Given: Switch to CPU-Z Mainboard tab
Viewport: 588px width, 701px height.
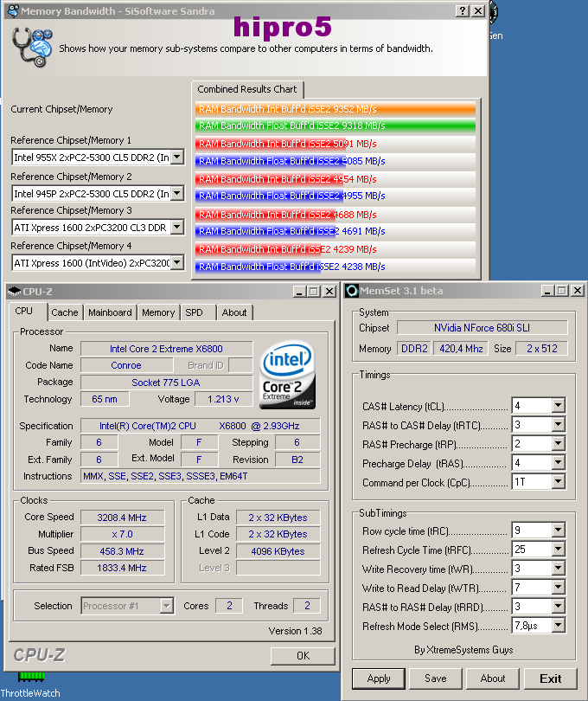Looking at the screenshot, I should [x=110, y=312].
